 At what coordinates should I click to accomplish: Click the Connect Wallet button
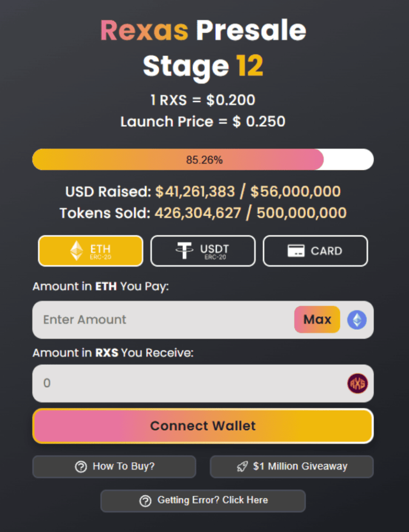click(203, 425)
